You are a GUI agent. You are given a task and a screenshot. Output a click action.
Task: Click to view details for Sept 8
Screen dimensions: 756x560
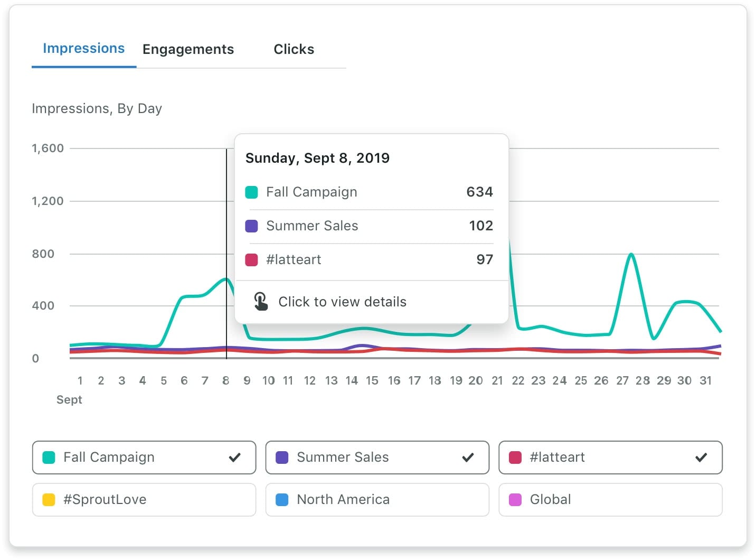click(342, 302)
